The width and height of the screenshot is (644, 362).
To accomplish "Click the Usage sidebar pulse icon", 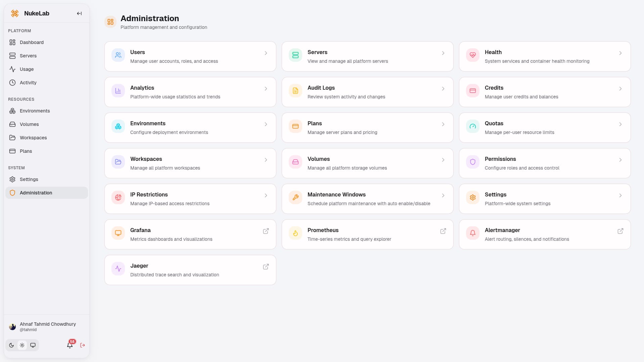I will [x=12, y=69].
